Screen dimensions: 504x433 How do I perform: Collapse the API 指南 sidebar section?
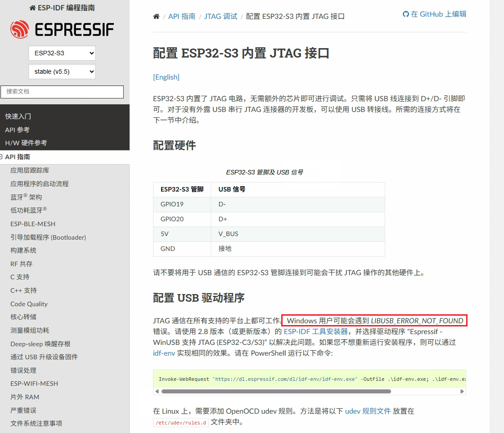coord(1,157)
